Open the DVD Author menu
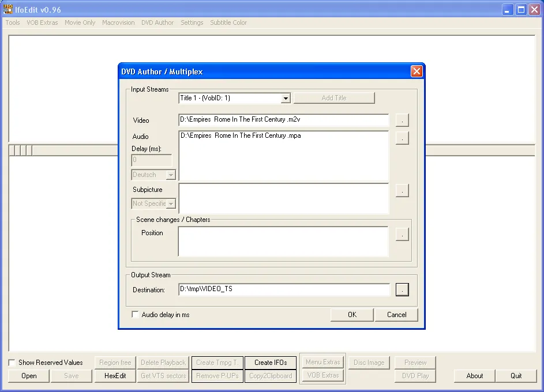Image resolution: width=544 pixels, height=392 pixels. click(157, 22)
